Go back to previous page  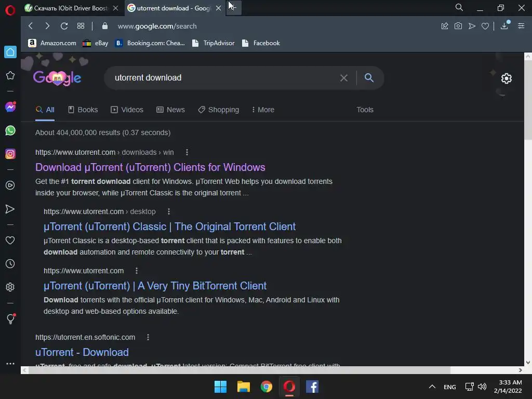point(31,26)
